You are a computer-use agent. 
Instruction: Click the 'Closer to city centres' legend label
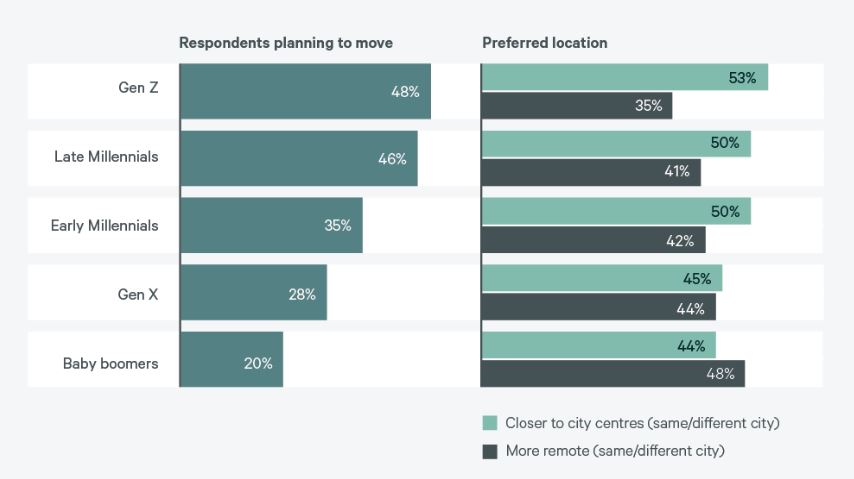(x=642, y=423)
